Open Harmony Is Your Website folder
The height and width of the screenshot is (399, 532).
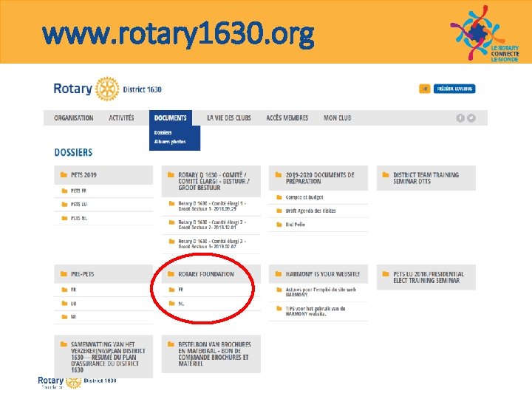point(318,274)
